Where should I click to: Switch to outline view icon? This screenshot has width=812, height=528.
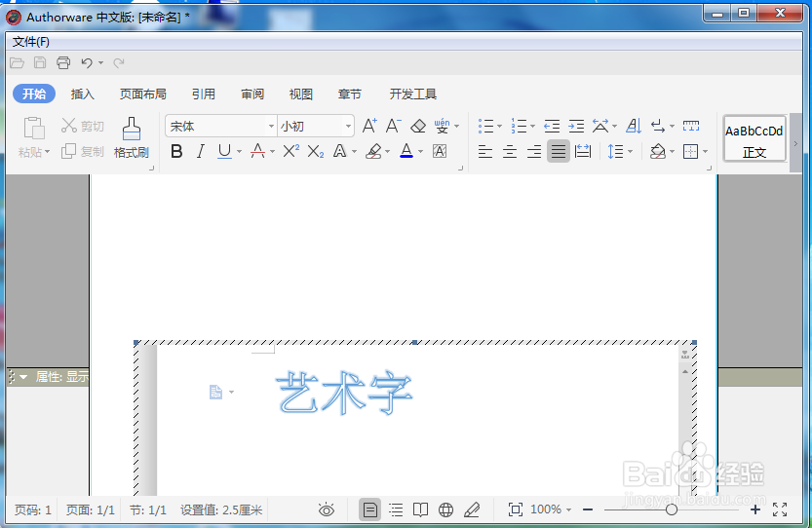pyautogui.click(x=396, y=509)
